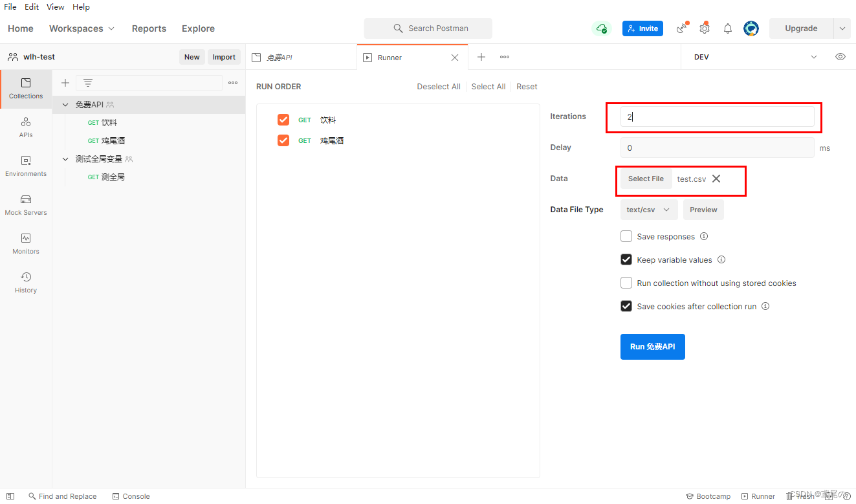Click the plus icon to open new tab
The height and width of the screenshot is (504, 856).
[481, 57]
